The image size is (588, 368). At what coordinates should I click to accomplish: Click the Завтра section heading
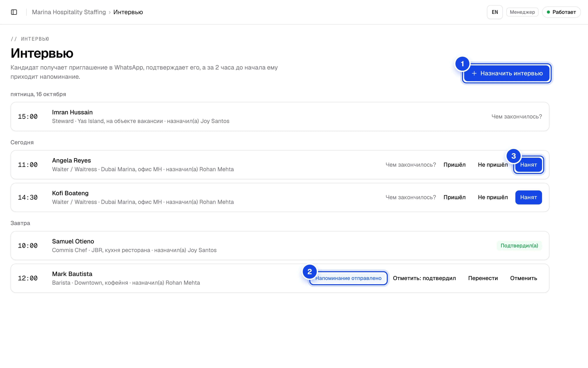(20, 223)
